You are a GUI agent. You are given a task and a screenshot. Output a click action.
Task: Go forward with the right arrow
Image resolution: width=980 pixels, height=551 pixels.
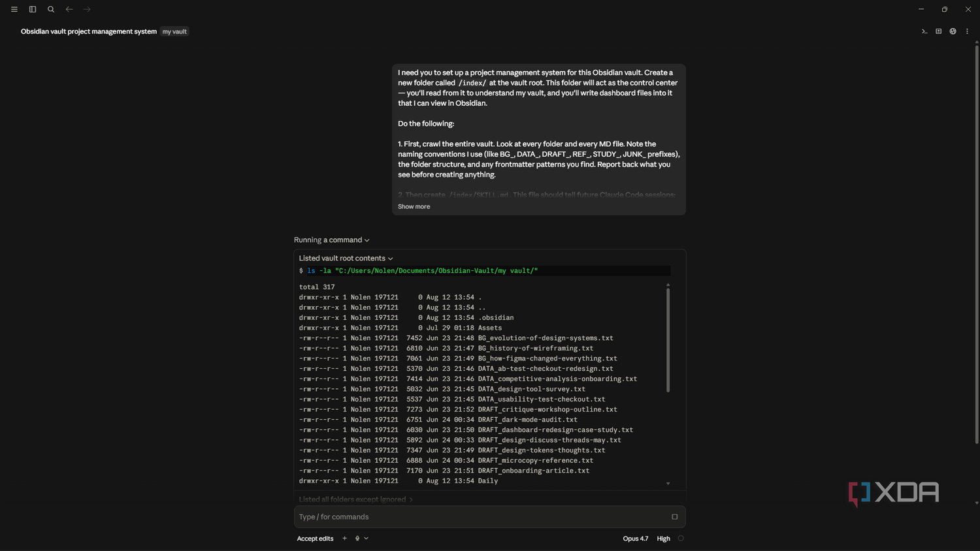pos(87,9)
